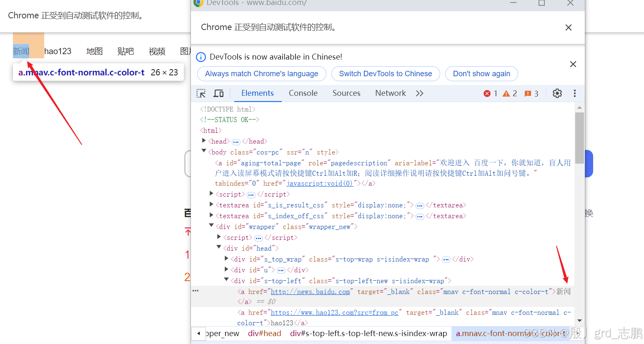
Task: Click ellipsis badge of div id=u
Action: (x=281, y=270)
